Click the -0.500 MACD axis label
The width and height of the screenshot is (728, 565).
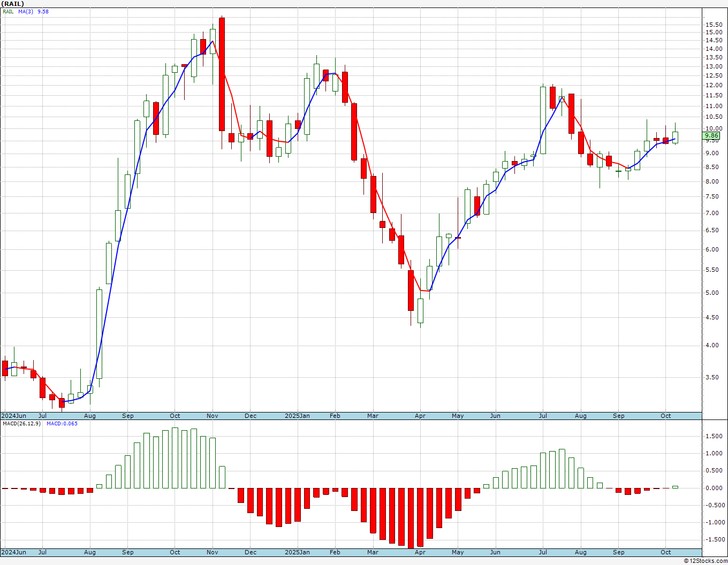coord(715,505)
